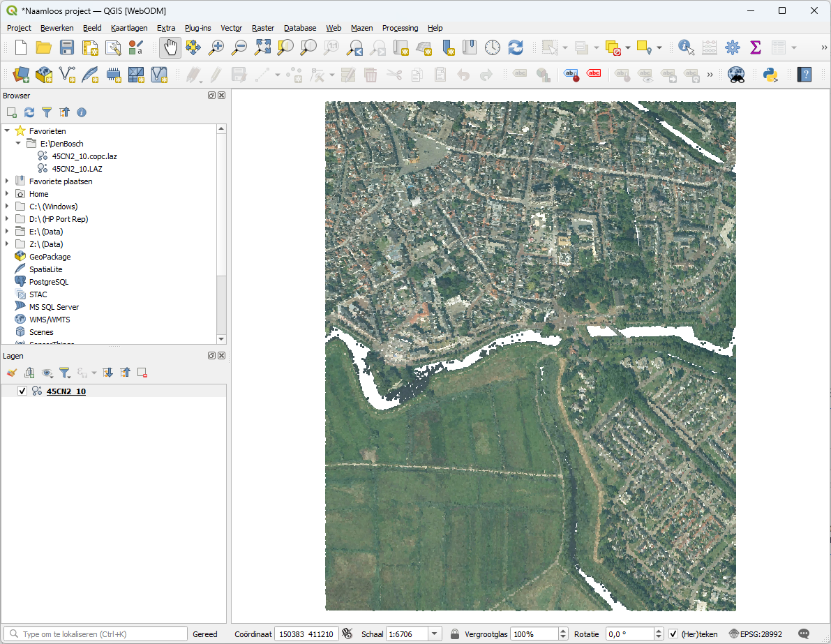Open the Kaartlagen menu

[x=129, y=28]
